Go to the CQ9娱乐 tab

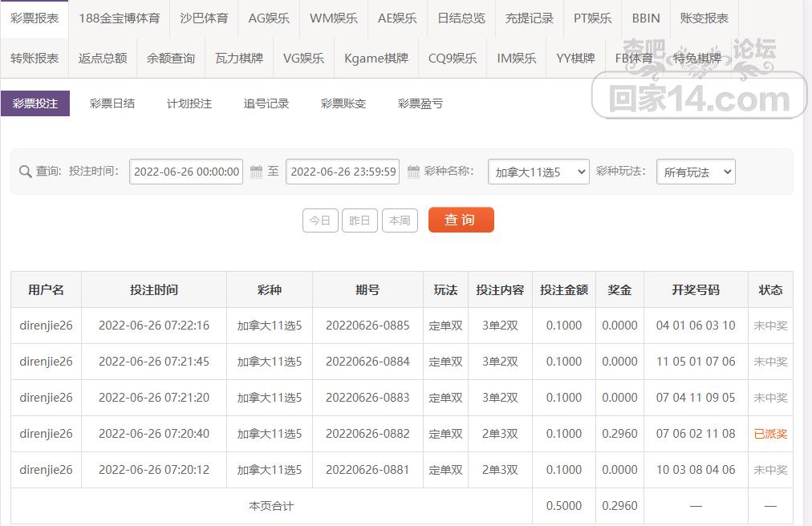pos(453,57)
